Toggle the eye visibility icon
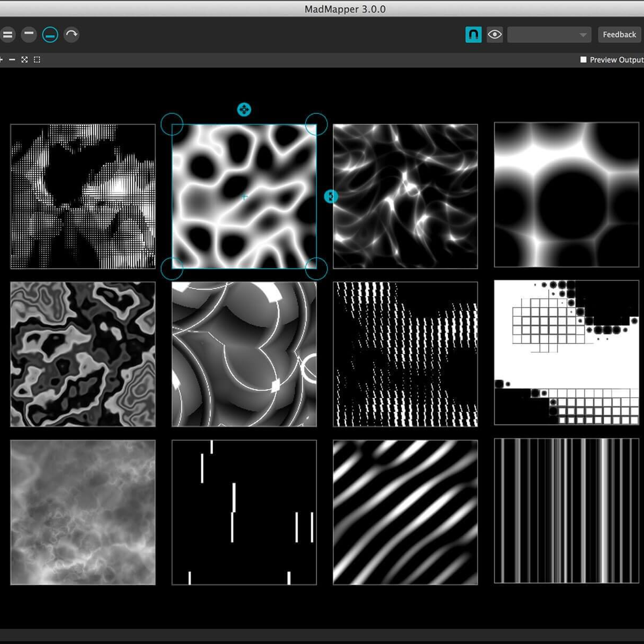This screenshot has height=644, width=644. tap(495, 35)
